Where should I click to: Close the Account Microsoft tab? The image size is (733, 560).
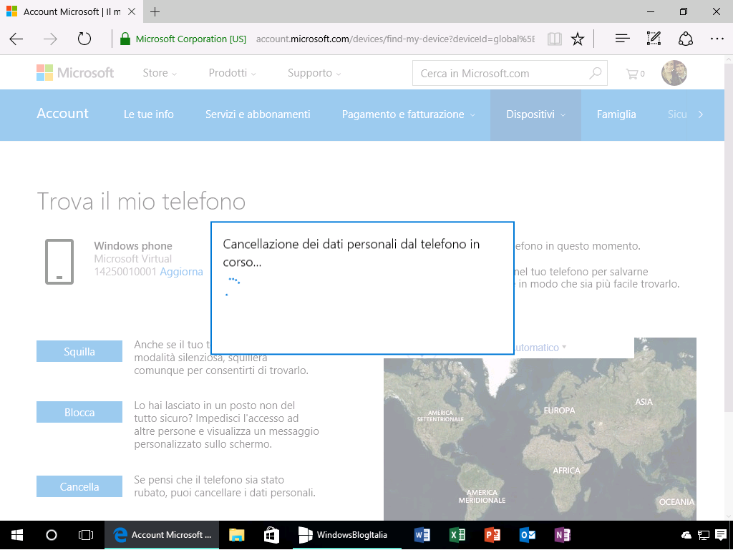132,11
